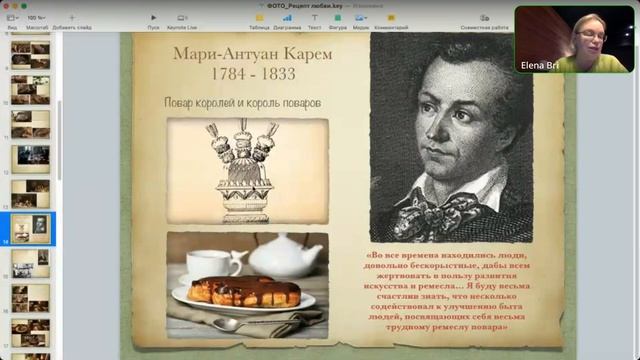
Task: Insert a chart with the Диаграмма icon
Action: tap(287, 18)
